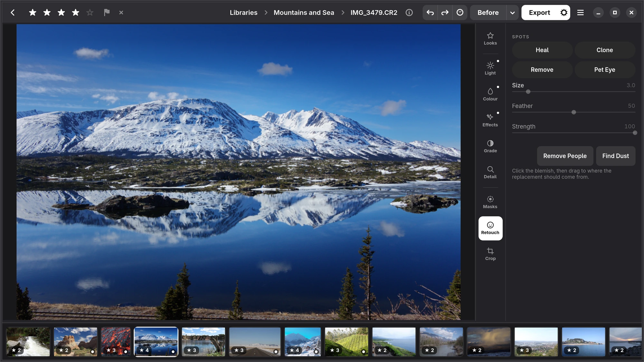644x362 pixels.
Task: Expand the Before dropdown arrow
Action: [x=512, y=13]
